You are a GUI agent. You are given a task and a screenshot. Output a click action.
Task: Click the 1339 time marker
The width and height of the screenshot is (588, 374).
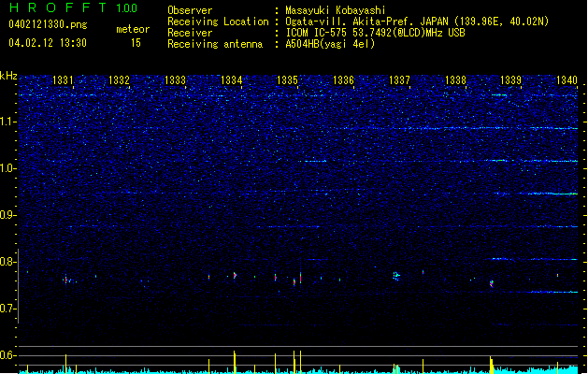(x=511, y=80)
